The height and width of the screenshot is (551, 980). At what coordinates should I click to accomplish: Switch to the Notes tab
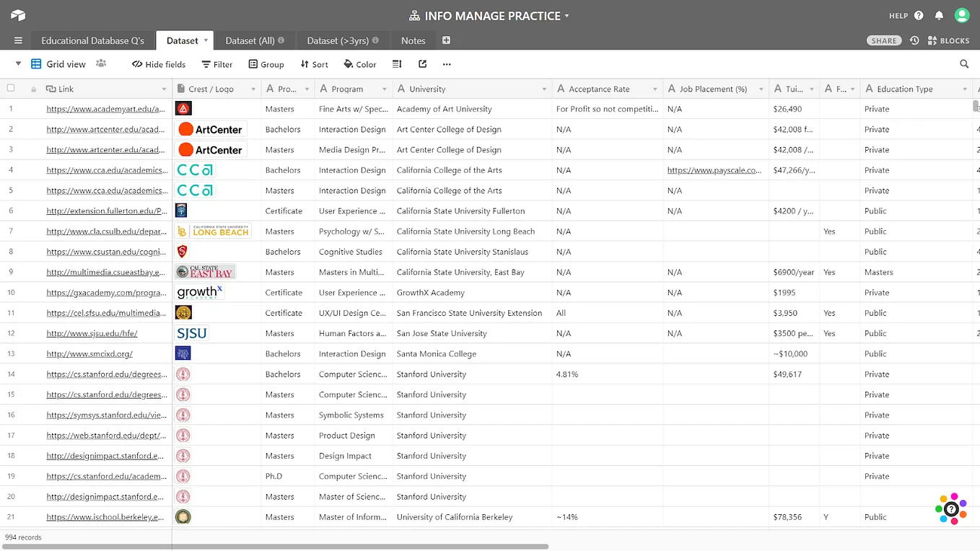tap(413, 40)
